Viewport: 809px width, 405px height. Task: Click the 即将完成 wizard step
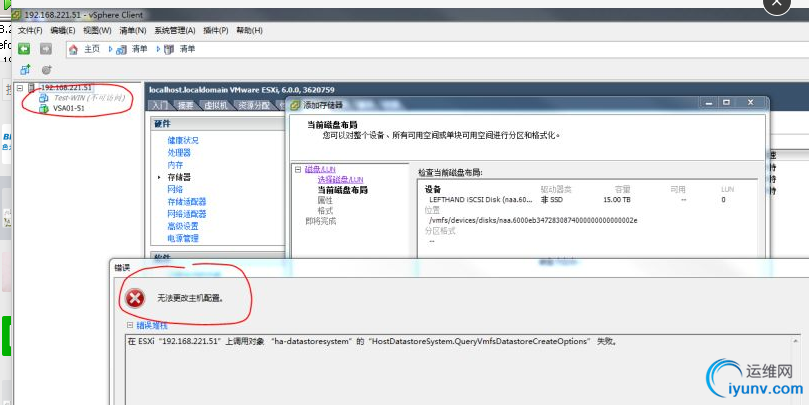click(320, 221)
